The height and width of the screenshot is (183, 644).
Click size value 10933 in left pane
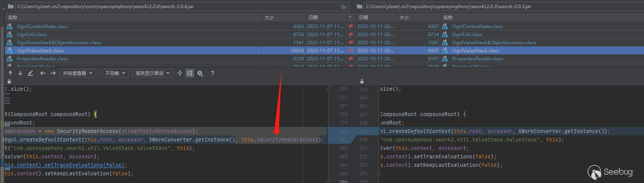[297, 51]
